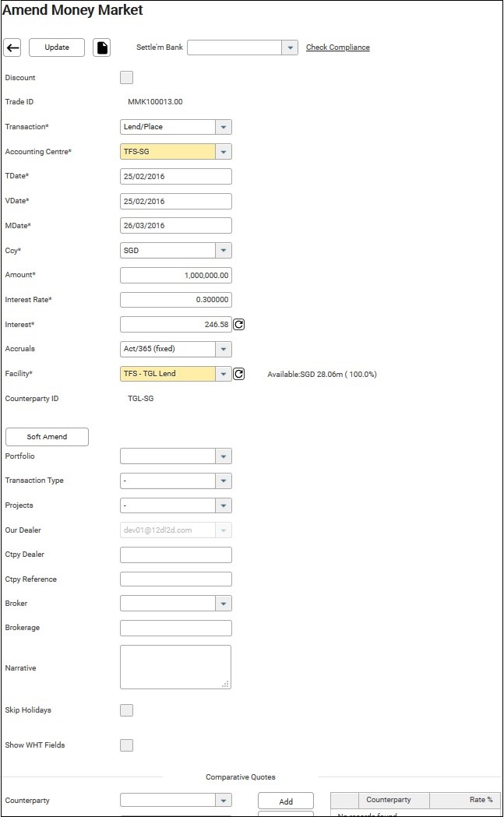Open the Broker dropdown

click(224, 604)
